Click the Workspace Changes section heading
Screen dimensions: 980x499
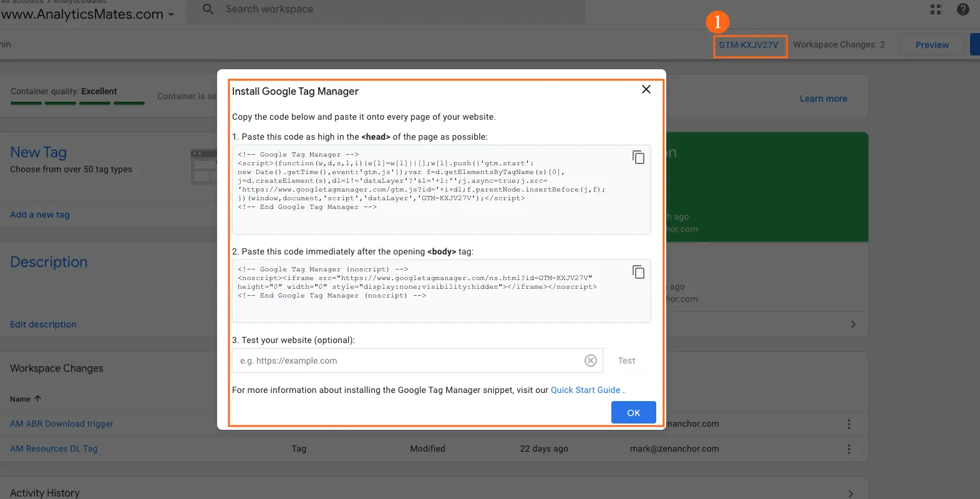(57, 369)
